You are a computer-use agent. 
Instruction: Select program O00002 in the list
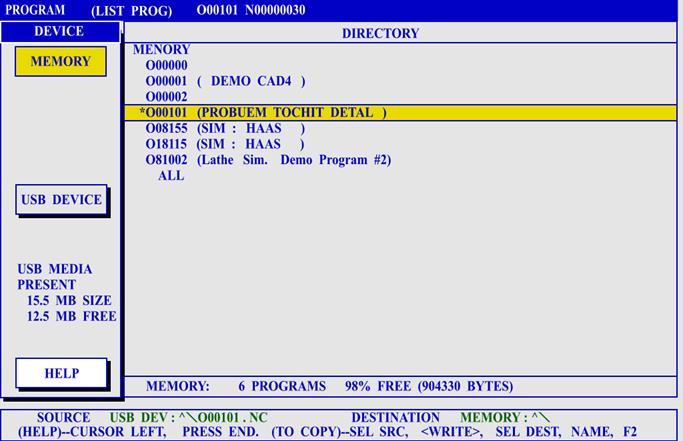click(x=166, y=97)
